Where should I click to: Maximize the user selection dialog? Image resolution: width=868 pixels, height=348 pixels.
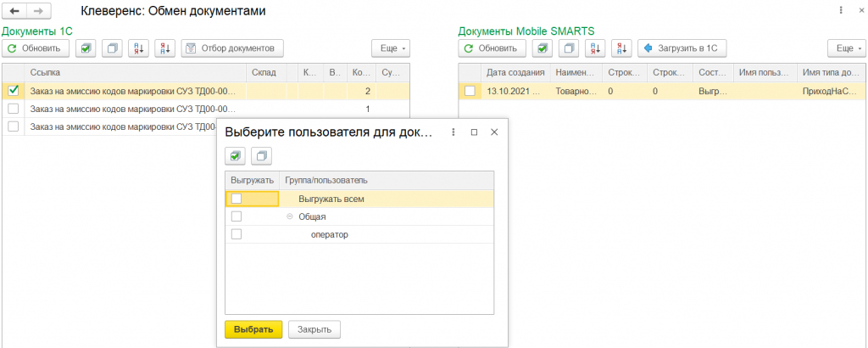[x=474, y=132]
